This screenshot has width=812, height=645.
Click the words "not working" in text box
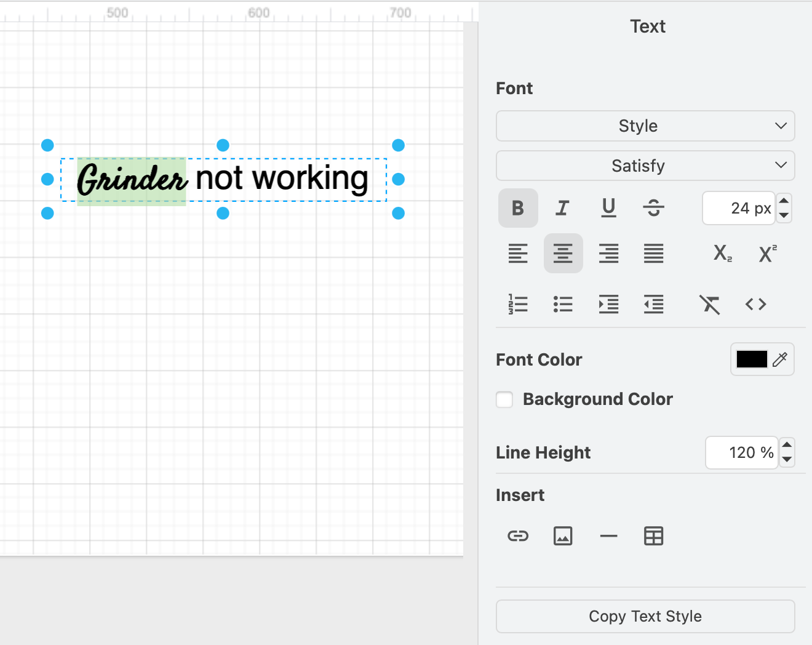click(282, 178)
